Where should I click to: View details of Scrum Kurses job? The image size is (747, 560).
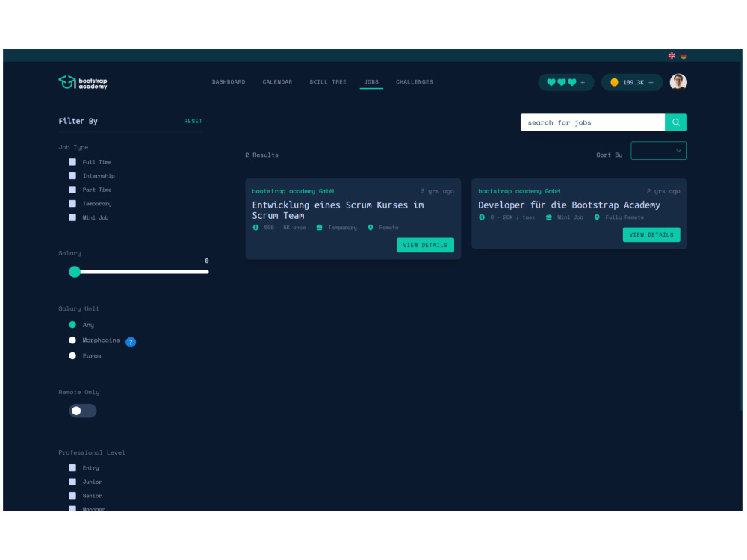coord(426,245)
